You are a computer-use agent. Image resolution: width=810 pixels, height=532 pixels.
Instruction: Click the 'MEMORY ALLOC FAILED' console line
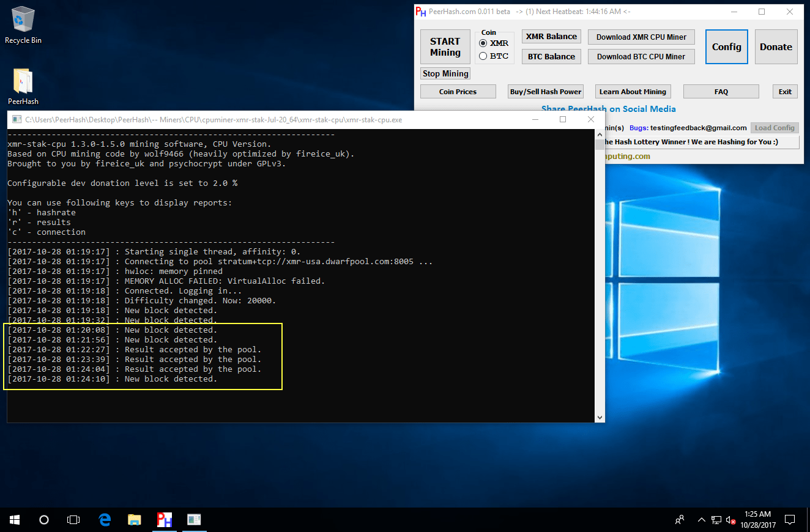(x=166, y=281)
